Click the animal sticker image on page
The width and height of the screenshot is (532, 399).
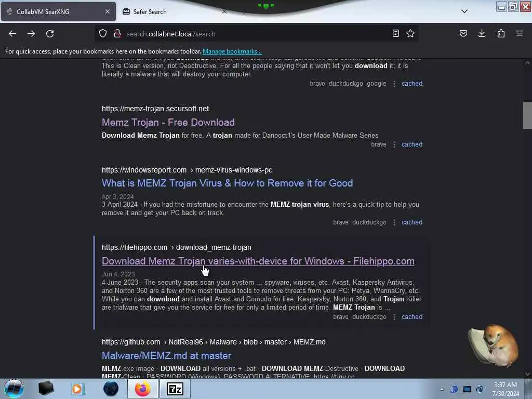pyautogui.click(x=494, y=345)
